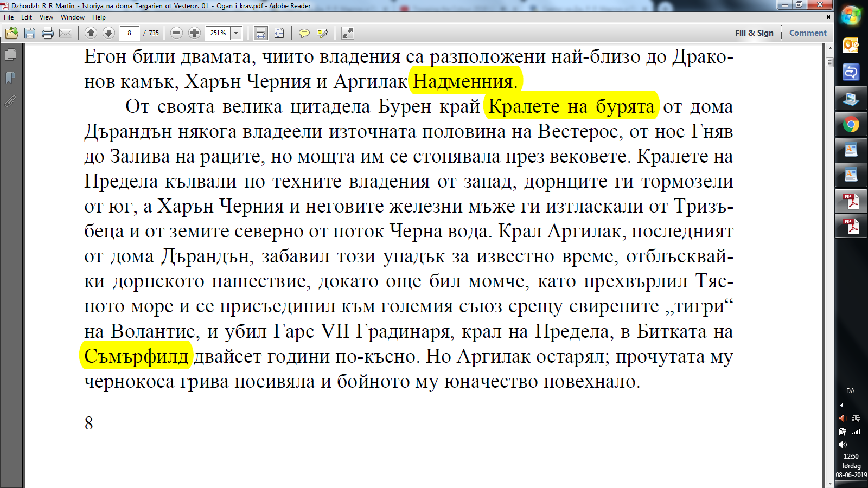Image resolution: width=868 pixels, height=488 pixels.
Task: Zoom in with the plus icon
Action: pos(194,33)
